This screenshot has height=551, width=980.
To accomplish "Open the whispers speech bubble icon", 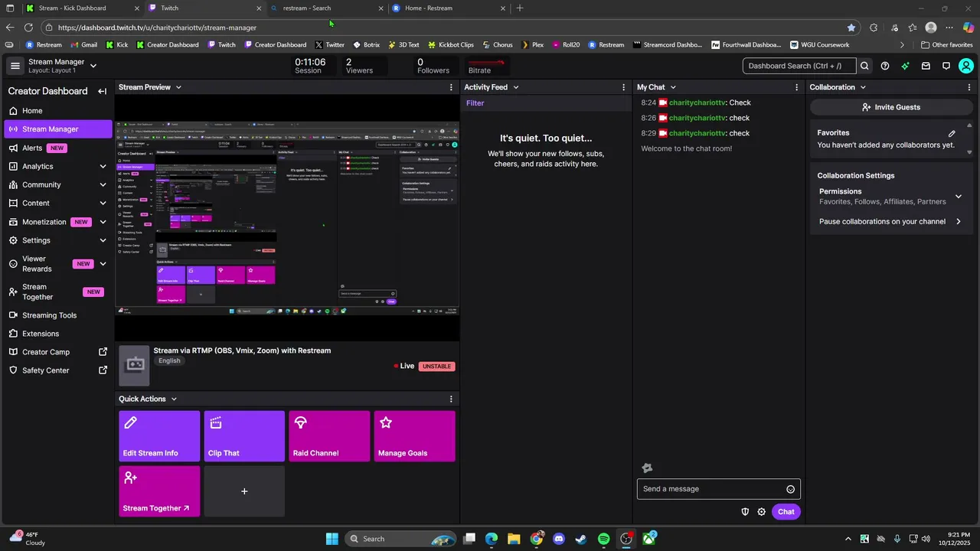I will 946,66.
